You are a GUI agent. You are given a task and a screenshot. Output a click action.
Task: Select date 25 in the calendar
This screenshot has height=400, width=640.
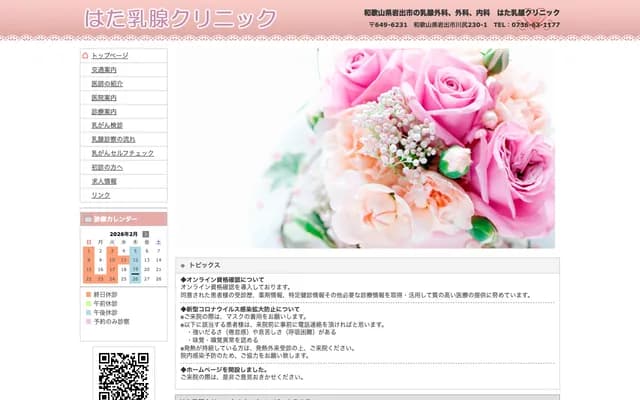point(124,279)
